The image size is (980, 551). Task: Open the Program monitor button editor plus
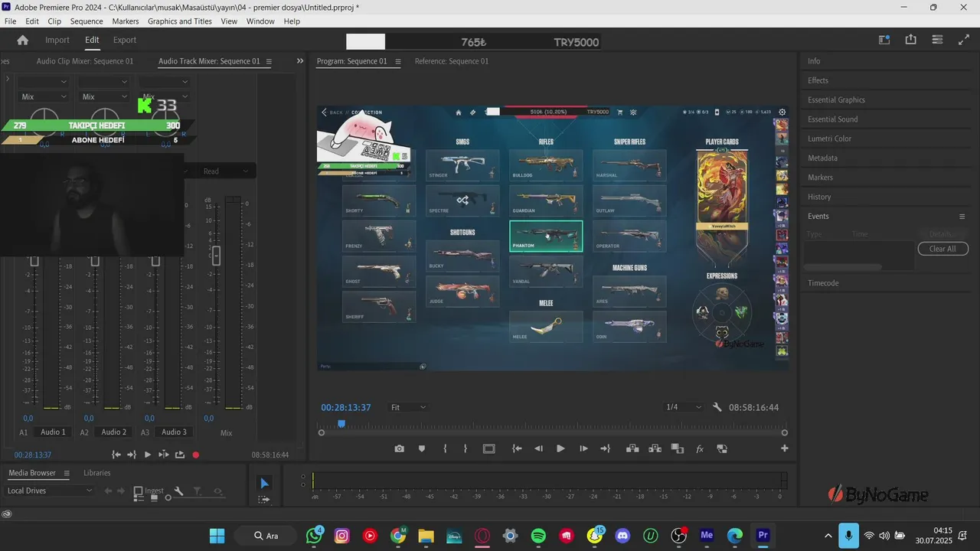point(785,448)
